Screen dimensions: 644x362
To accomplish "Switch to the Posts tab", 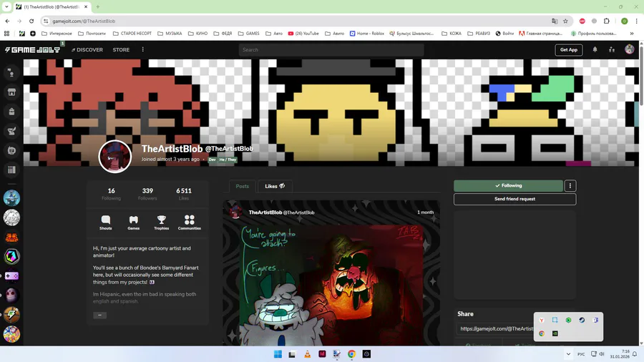I will [x=243, y=186].
